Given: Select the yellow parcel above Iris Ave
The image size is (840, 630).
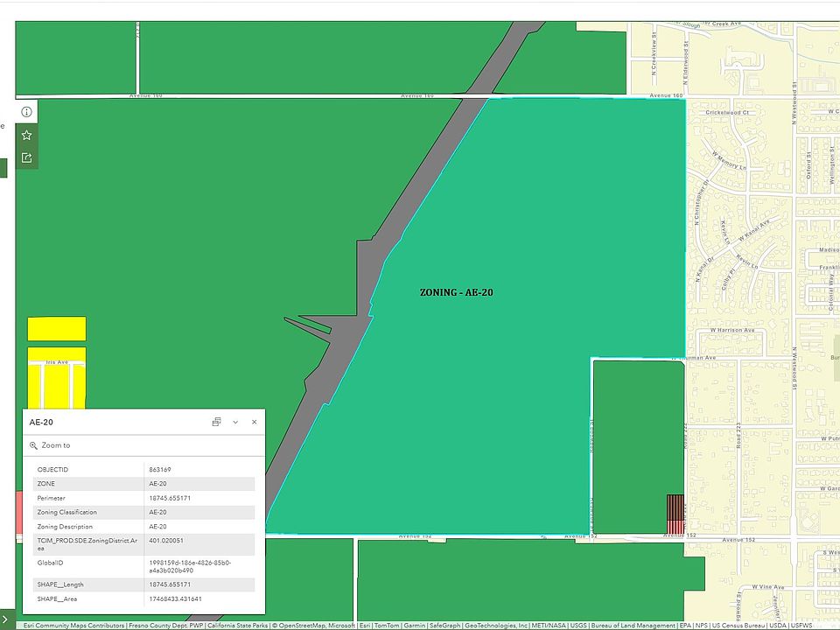Looking at the screenshot, I should pyautogui.click(x=57, y=328).
